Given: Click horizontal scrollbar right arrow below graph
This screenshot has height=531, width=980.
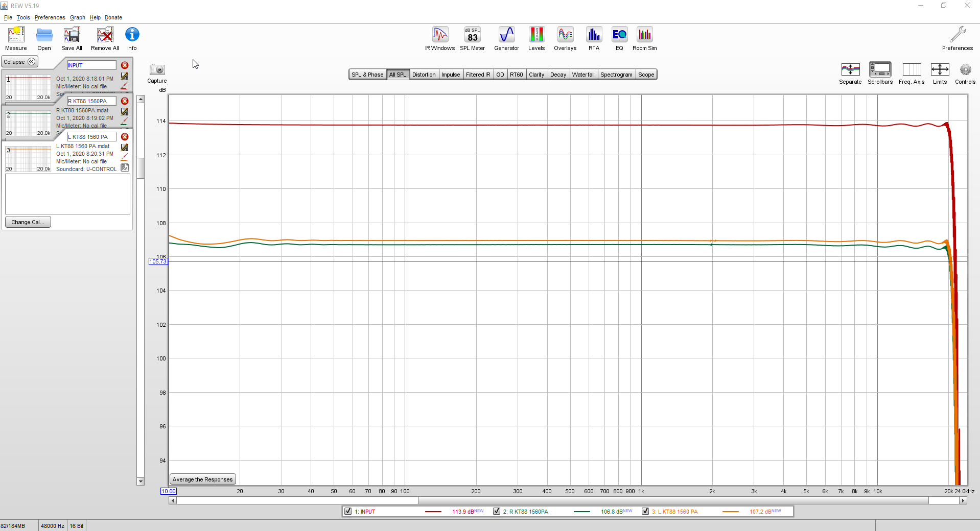Looking at the screenshot, I should [x=963, y=500].
